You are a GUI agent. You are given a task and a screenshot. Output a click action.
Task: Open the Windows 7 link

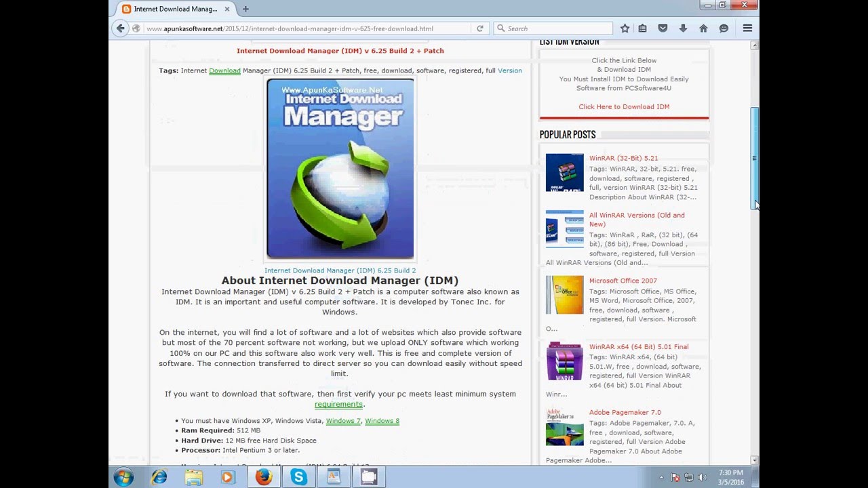(343, 421)
